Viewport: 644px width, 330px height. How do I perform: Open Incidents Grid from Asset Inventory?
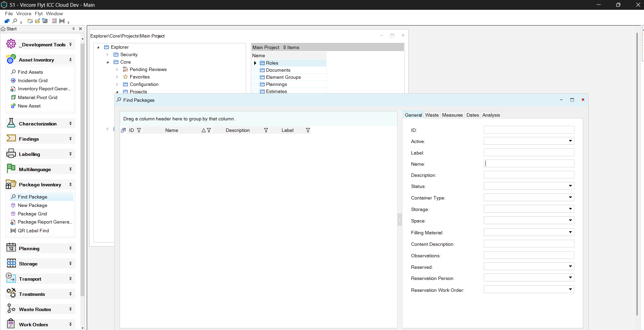(x=32, y=80)
